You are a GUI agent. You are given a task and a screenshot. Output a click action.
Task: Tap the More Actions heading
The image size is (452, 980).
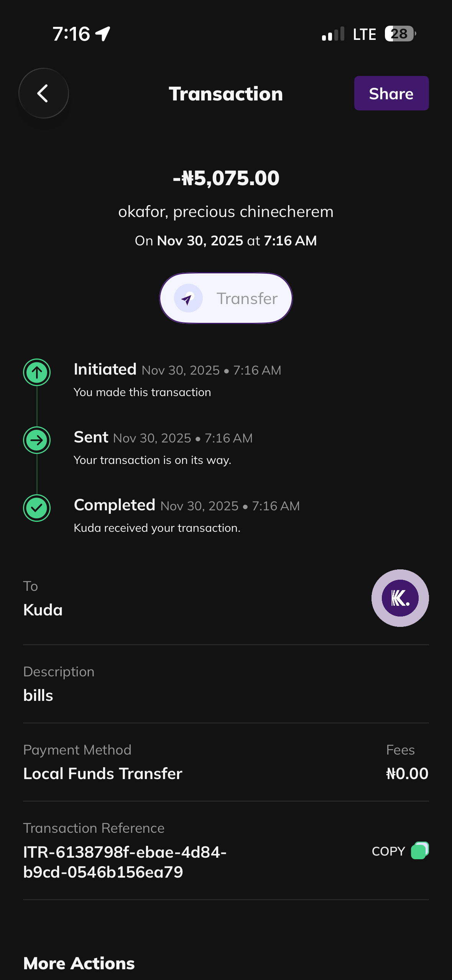click(x=79, y=963)
